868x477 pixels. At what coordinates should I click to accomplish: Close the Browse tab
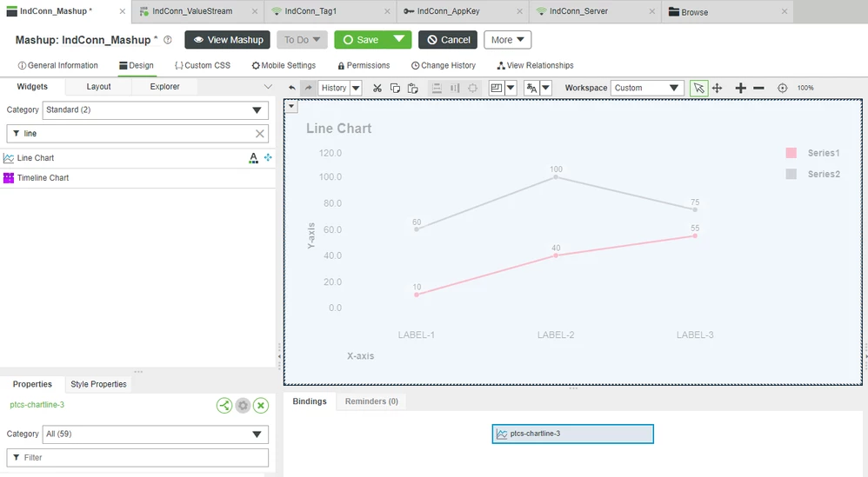pos(785,11)
